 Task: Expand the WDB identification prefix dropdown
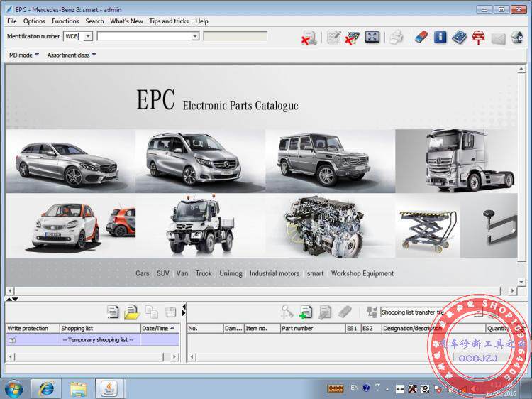(88, 36)
